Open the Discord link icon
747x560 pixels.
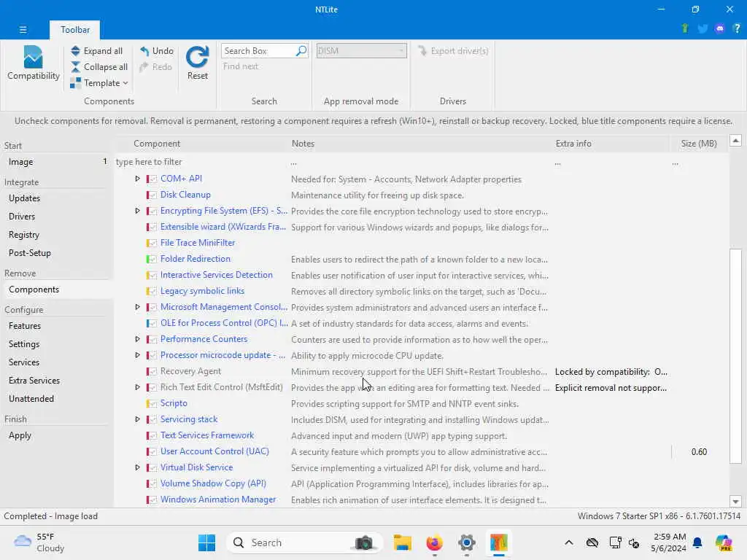tap(720, 28)
